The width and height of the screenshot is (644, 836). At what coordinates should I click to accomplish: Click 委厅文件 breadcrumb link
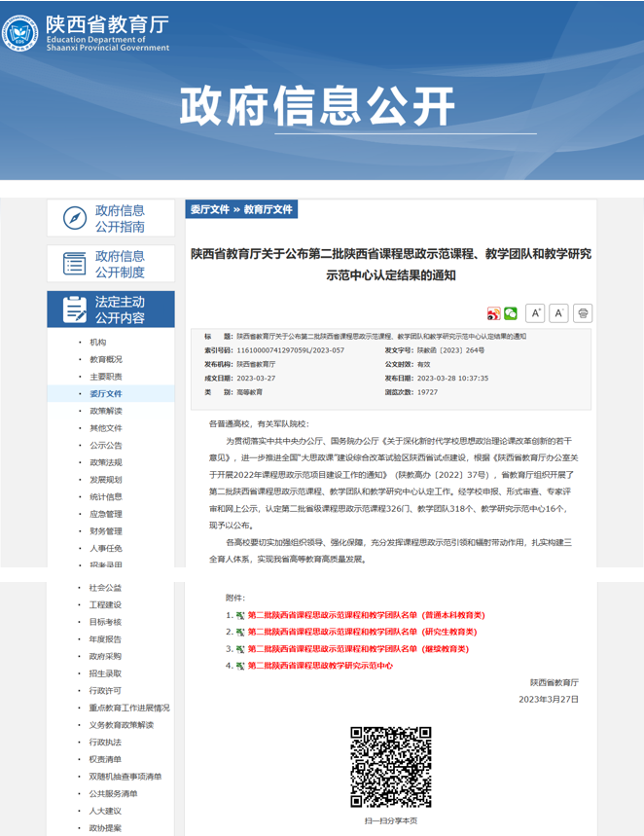[209, 209]
